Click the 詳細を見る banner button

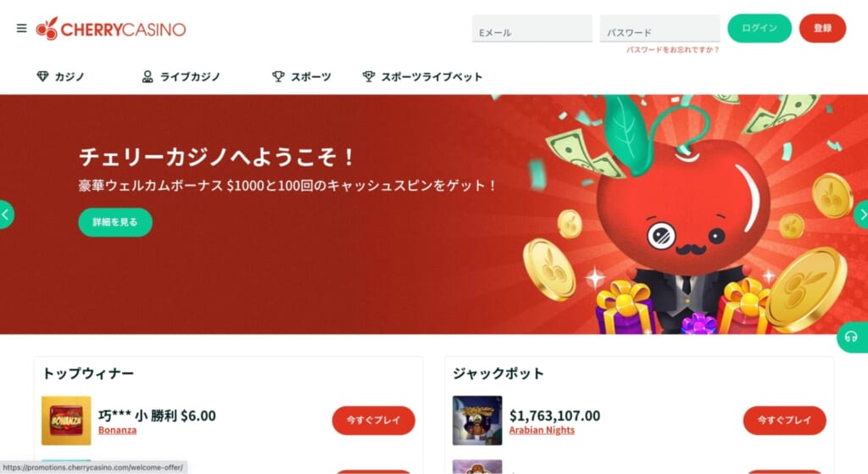click(x=115, y=222)
